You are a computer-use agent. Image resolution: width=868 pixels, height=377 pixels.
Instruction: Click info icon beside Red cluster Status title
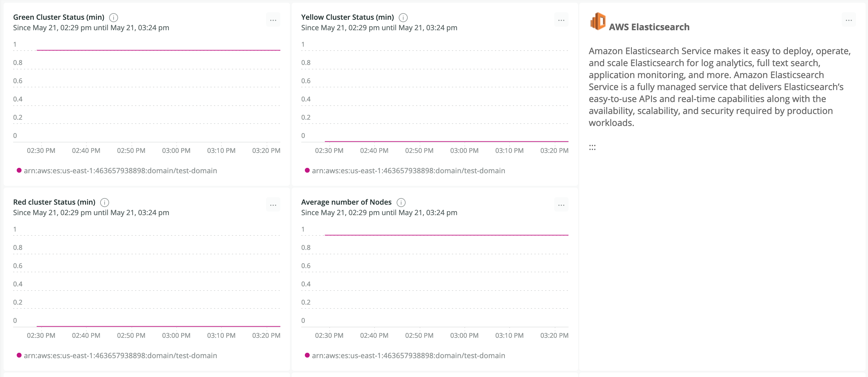point(104,202)
